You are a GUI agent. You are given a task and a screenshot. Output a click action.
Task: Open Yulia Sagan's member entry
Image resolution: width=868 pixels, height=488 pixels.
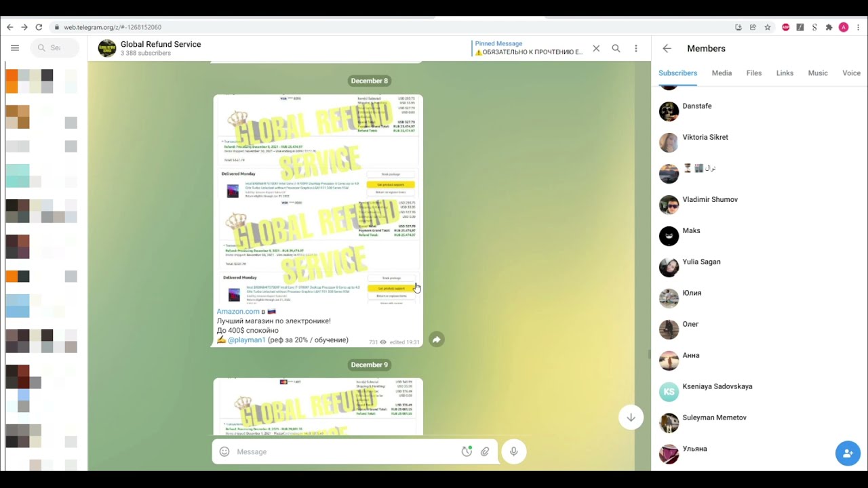pos(756,267)
